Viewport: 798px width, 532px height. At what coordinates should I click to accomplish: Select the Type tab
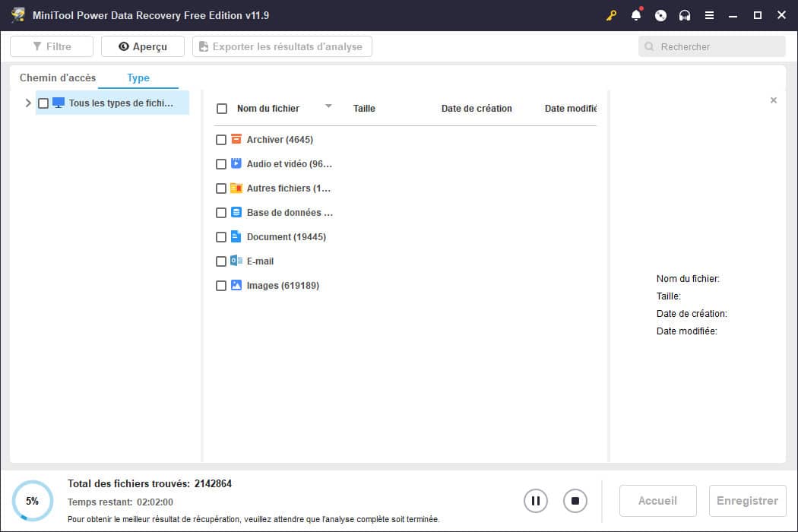point(138,78)
